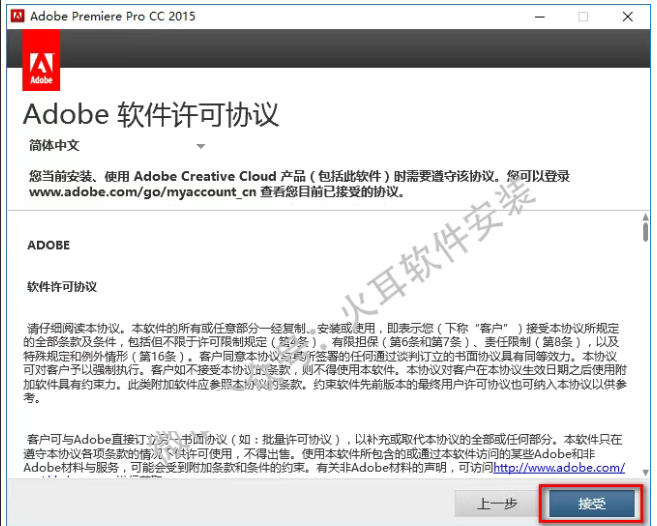The width and height of the screenshot is (657, 526).
Task: Click the 'Adobe Premiere Pro CC 2015' window title
Action: [x=113, y=16]
